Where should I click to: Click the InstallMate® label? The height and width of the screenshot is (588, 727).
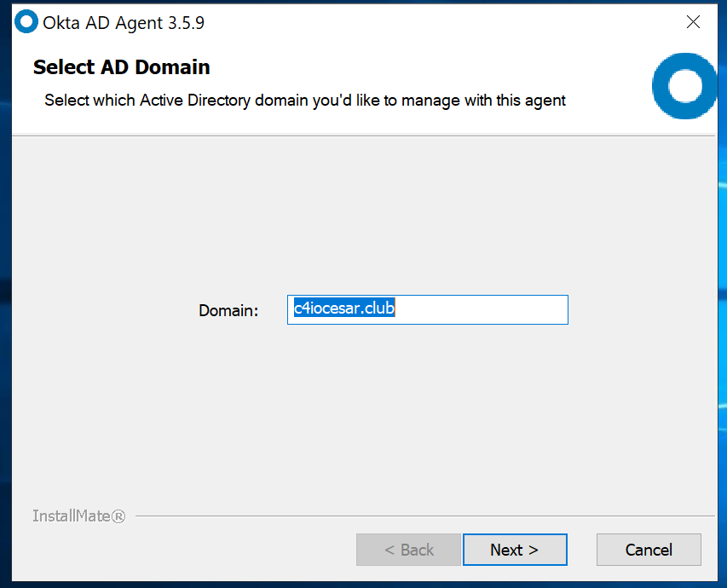click(78, 516)
